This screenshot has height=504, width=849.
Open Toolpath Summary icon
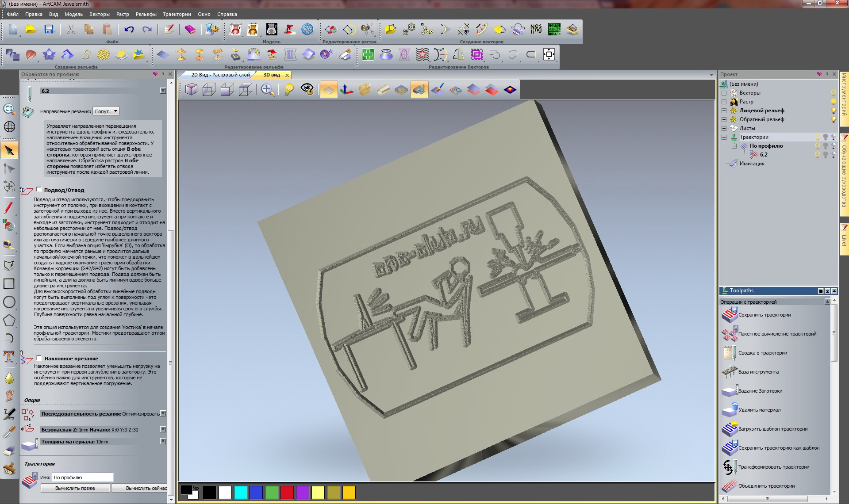click(730, 353)
